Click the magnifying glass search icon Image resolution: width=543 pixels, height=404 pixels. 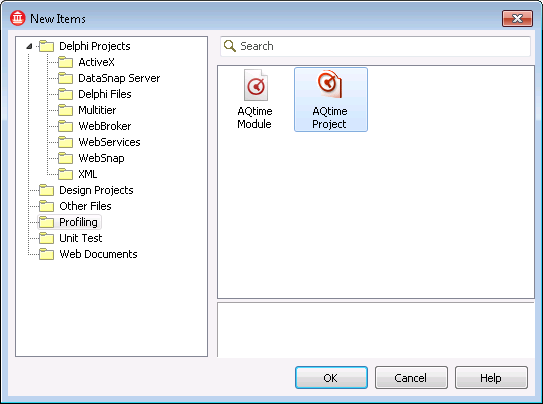(230, 46)
